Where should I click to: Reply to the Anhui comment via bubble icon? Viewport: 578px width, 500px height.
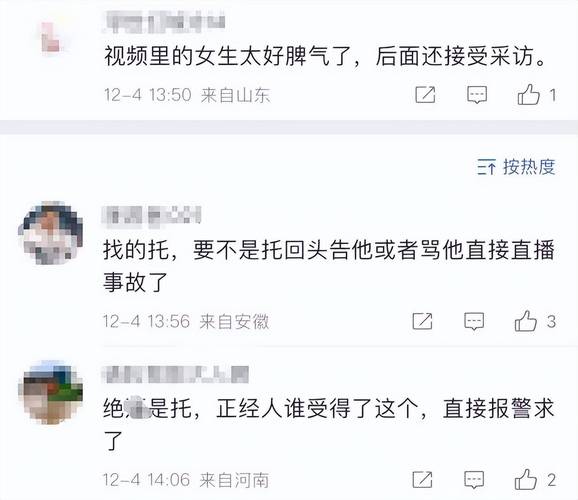click(x=474, y=322)
